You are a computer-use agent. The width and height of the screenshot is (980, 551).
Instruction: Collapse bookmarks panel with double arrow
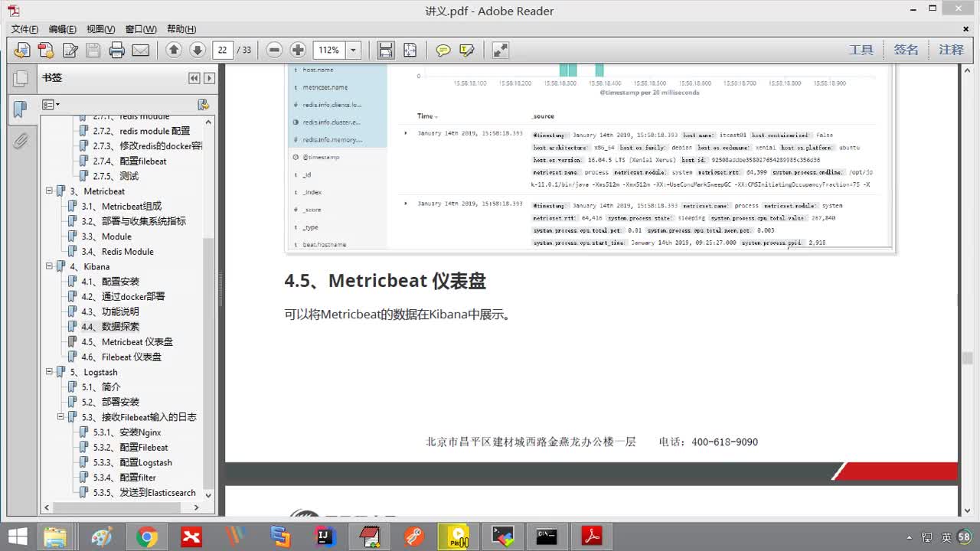click(x=194, y=78)
